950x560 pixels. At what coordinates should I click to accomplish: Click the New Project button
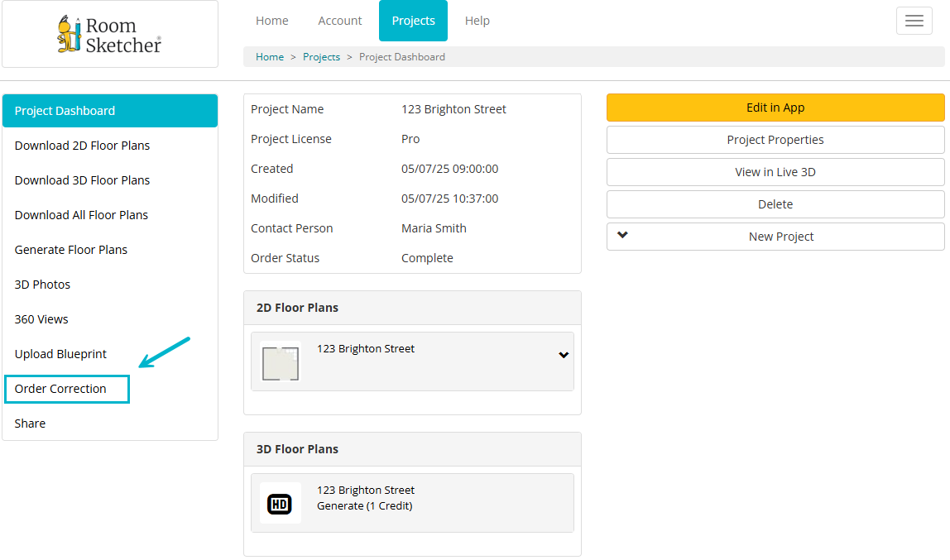click(x=775, y=237)
